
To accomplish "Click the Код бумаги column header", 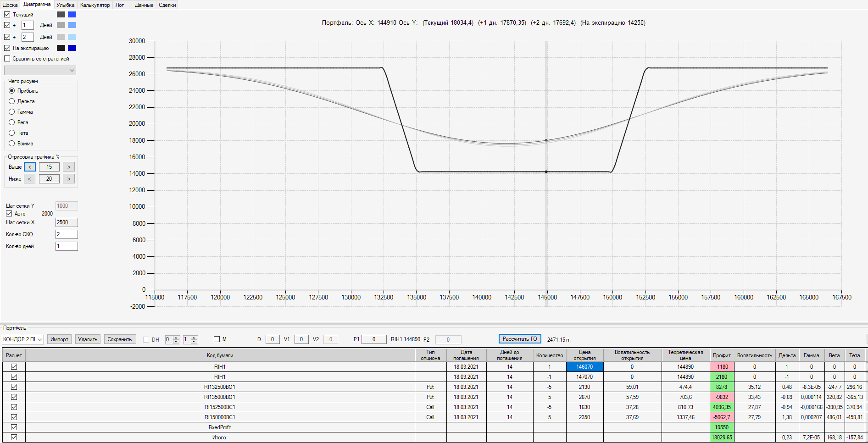I will coord(220,355).
